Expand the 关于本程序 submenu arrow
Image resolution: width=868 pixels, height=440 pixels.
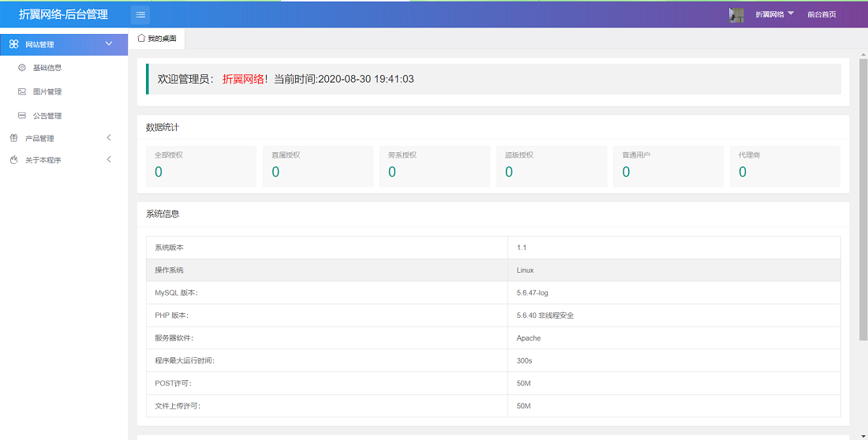click(109, 160)
